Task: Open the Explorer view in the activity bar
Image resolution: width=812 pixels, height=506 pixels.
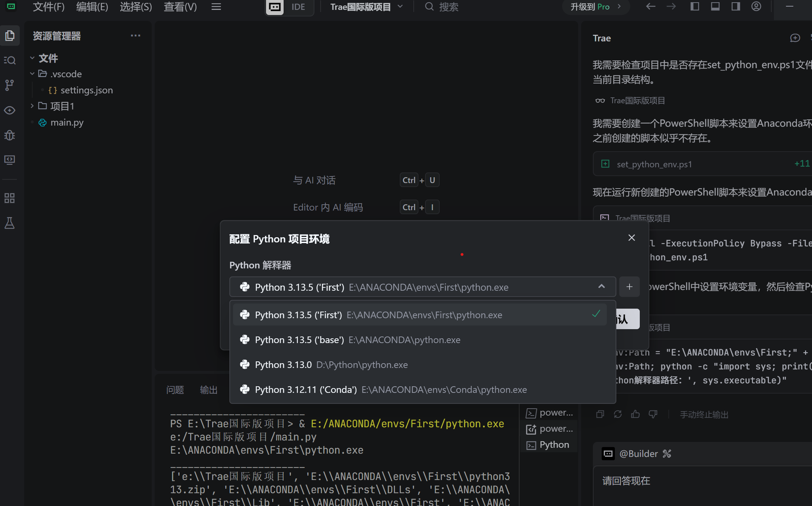Action: pyautogui.click(x=10, y=36)
